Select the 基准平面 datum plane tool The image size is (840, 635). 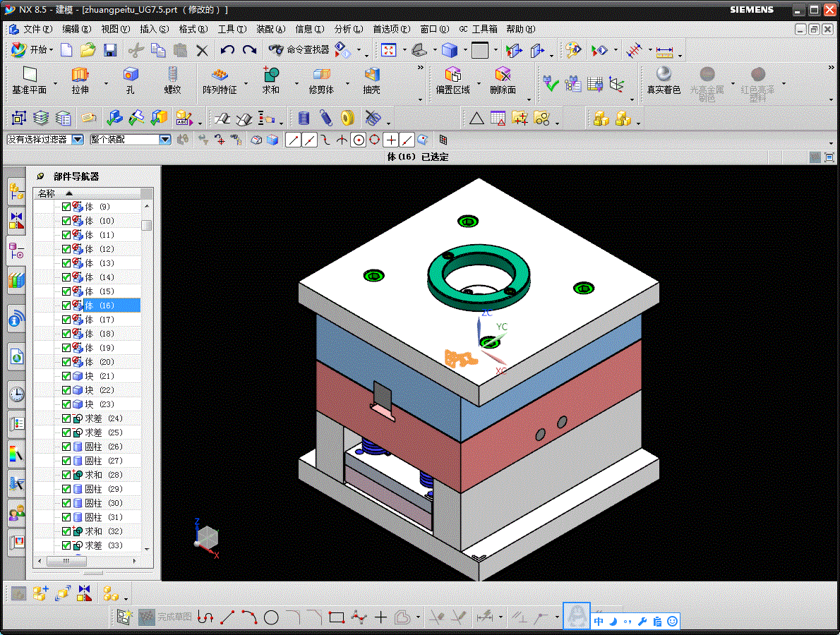[x=30, y=80]
